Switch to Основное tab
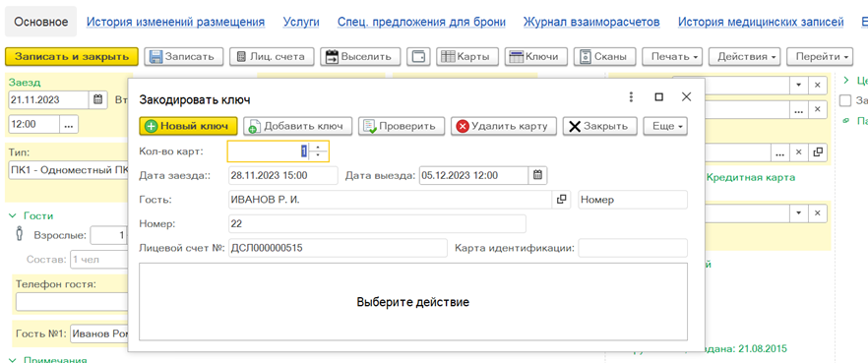868x363 pixels. 41,22
